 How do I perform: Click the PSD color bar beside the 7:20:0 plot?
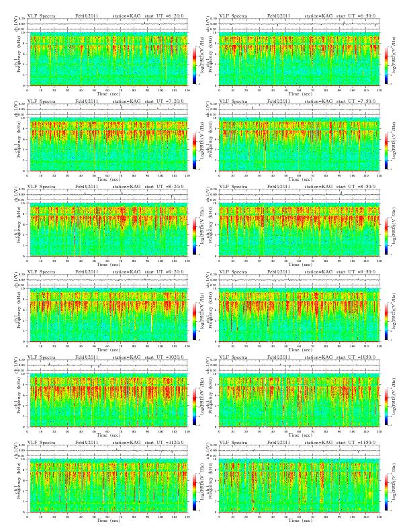point(194,150)
